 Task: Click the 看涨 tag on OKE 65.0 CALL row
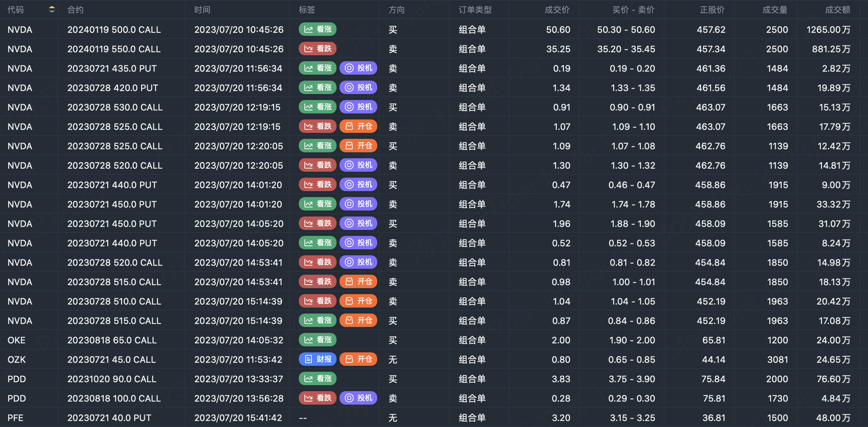[x=317, y=340]
